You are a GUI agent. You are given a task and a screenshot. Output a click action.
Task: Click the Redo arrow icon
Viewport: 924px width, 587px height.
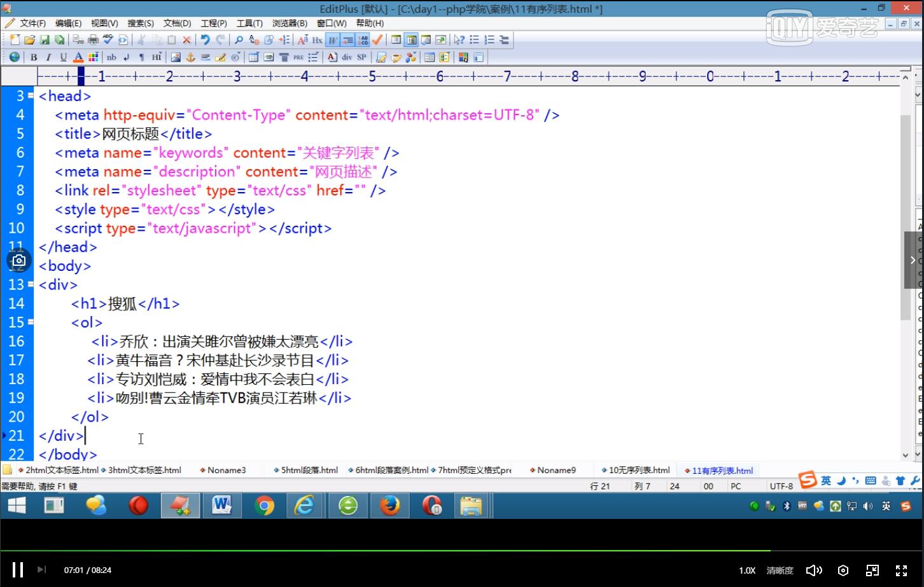coord(220,39)
